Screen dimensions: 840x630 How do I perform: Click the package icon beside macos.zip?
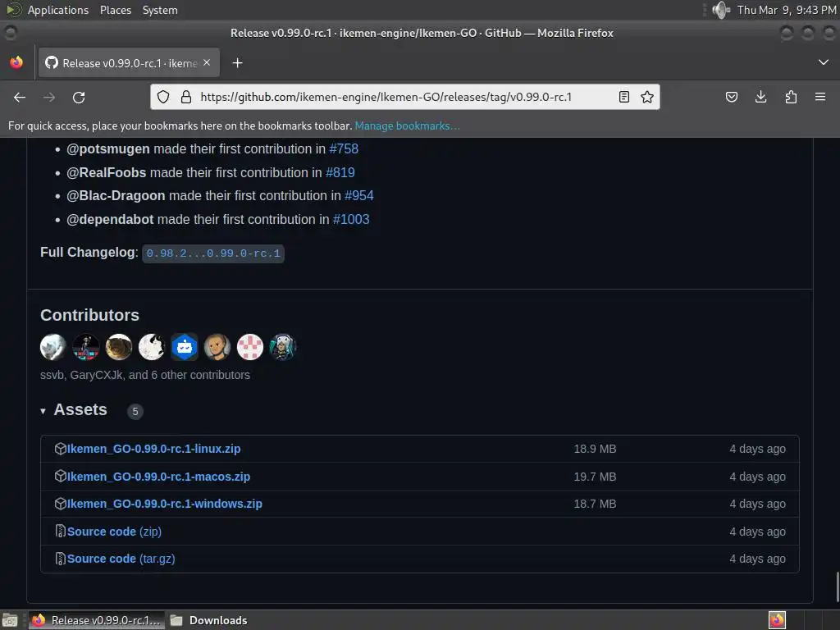pos(61,476)
